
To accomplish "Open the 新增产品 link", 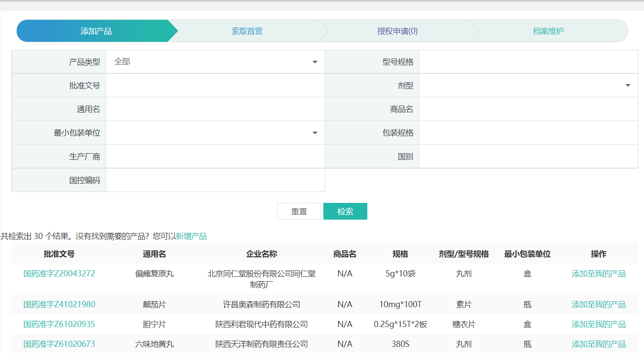I will (x=191, y=236).
